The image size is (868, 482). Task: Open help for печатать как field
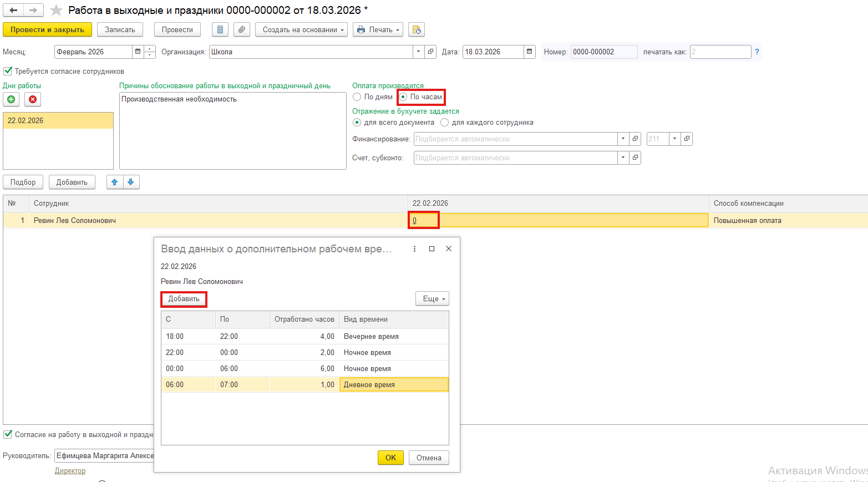point(757,52)
